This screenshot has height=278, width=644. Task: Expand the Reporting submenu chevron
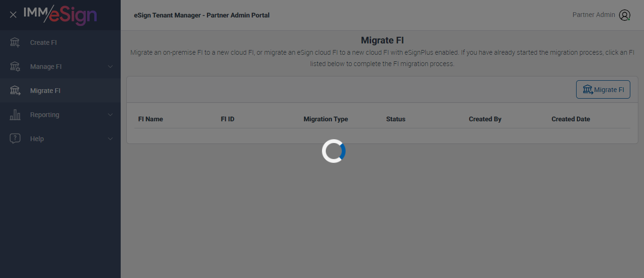tap(110, 115)
